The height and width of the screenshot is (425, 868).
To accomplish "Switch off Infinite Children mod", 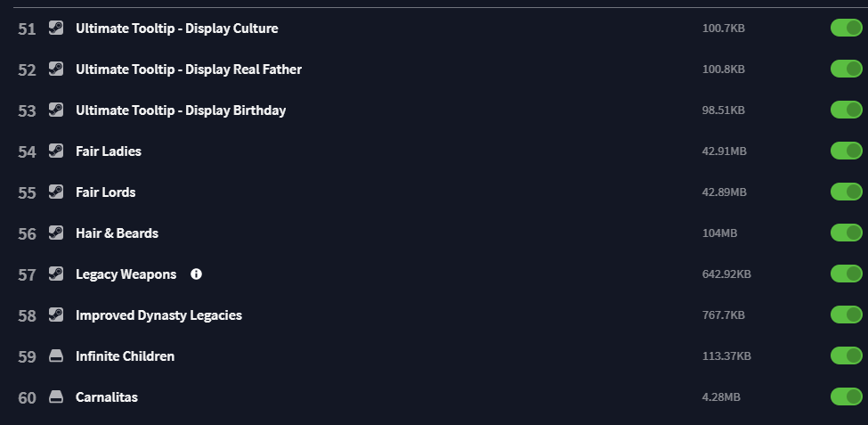I will click(847, 356).
